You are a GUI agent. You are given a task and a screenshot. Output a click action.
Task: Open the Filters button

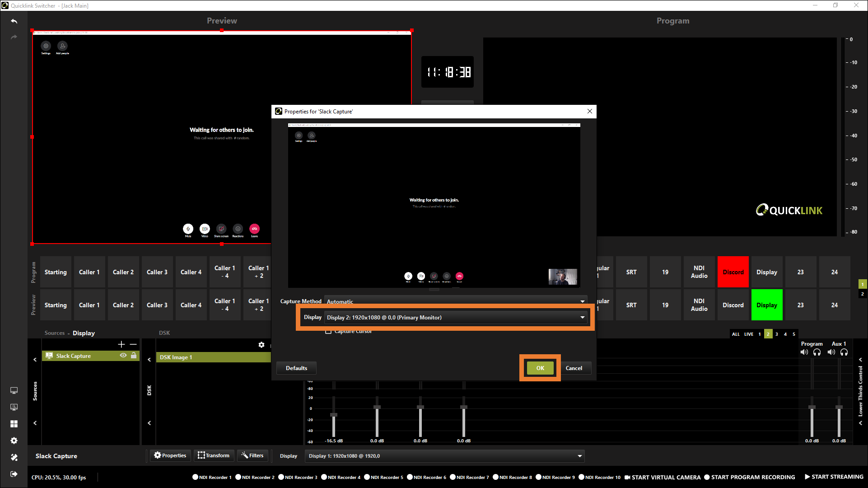(x=252, y=455)
